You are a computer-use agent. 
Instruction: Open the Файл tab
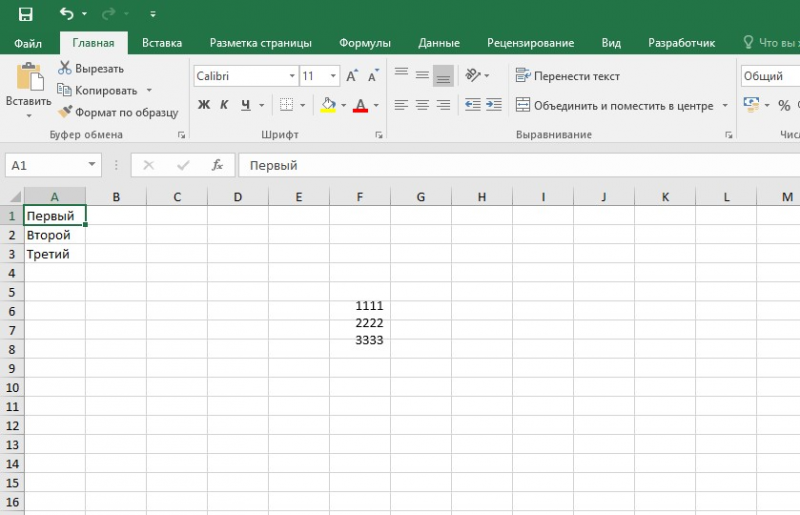coord(28,43)
